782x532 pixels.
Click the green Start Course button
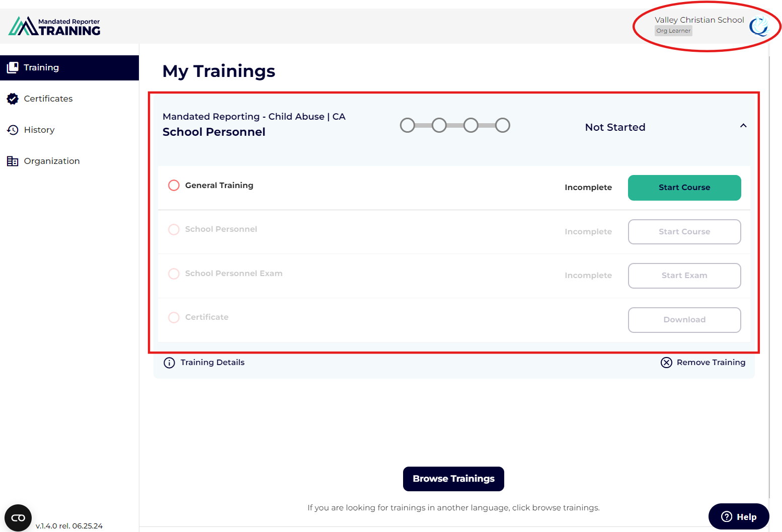click(684, 188)
